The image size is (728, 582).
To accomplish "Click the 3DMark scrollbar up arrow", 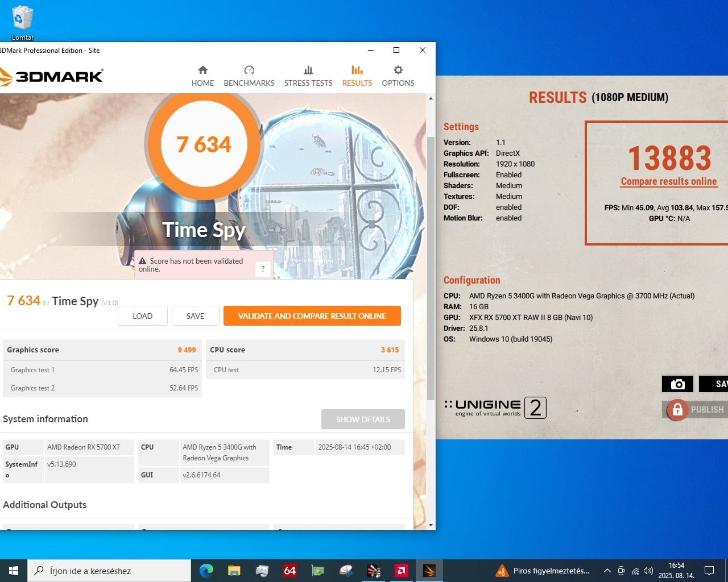I will point(431,98).
